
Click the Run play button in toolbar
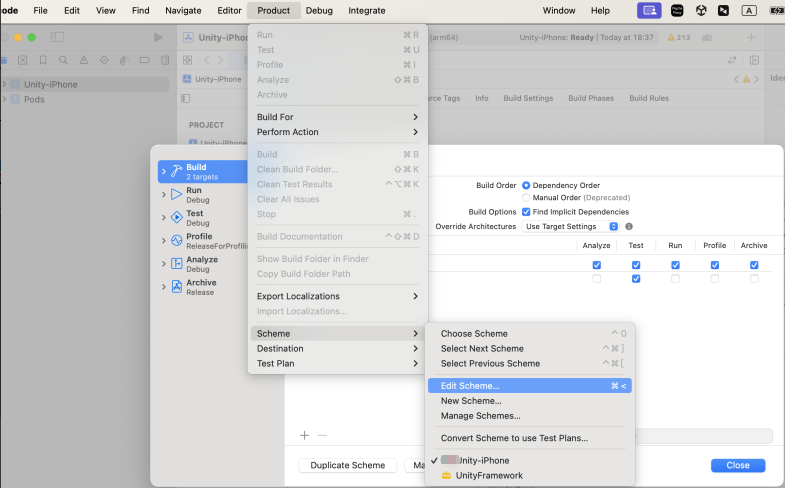click(x=158, y=37)
